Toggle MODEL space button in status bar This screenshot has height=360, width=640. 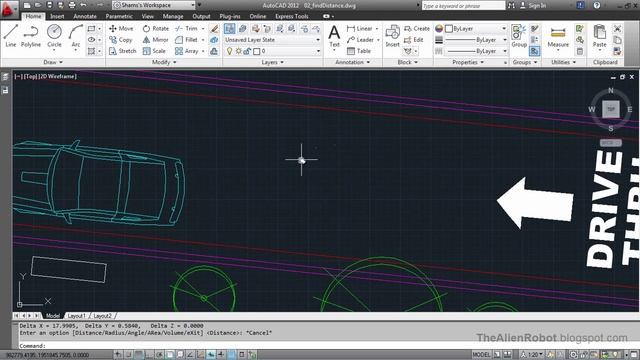click(481, 354)
